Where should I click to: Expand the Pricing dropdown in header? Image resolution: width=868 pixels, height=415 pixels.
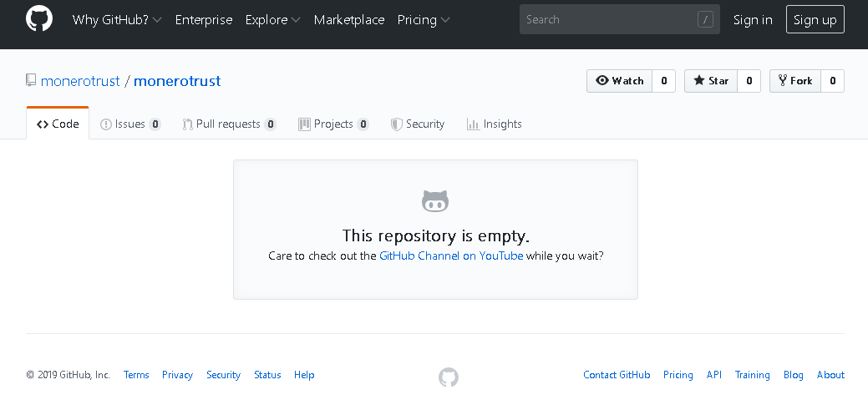[424, 20]
